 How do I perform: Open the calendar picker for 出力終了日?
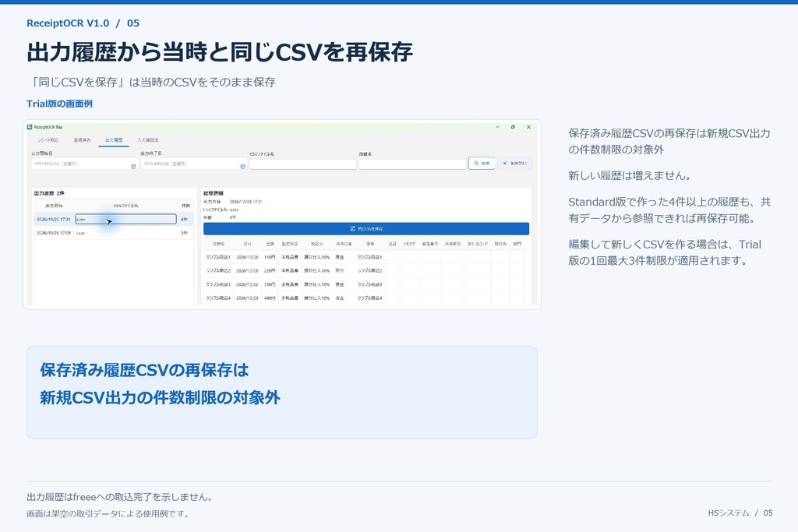pyautogui.click(x=243, y=166)
